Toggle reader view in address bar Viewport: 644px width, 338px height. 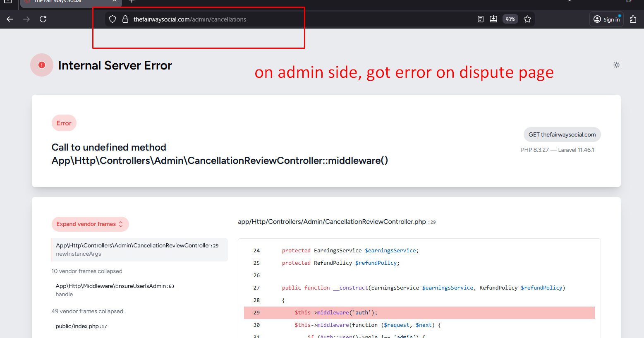(480, 19)
